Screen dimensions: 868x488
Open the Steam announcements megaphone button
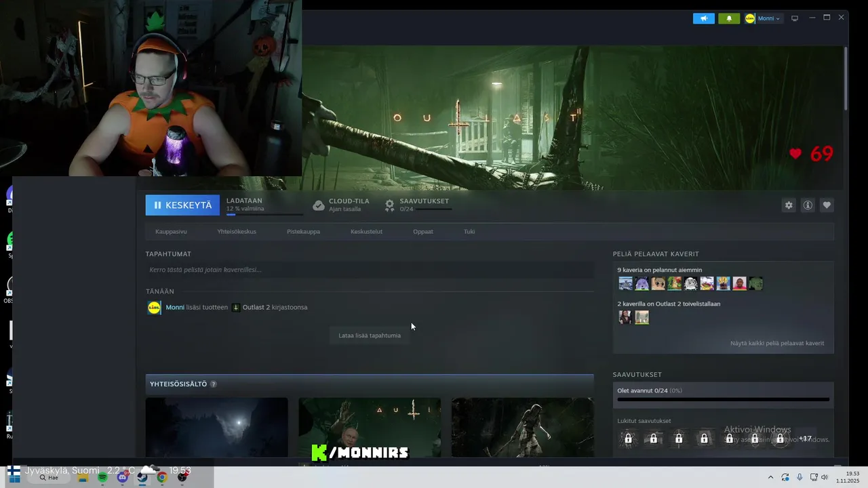click(703, 18)
